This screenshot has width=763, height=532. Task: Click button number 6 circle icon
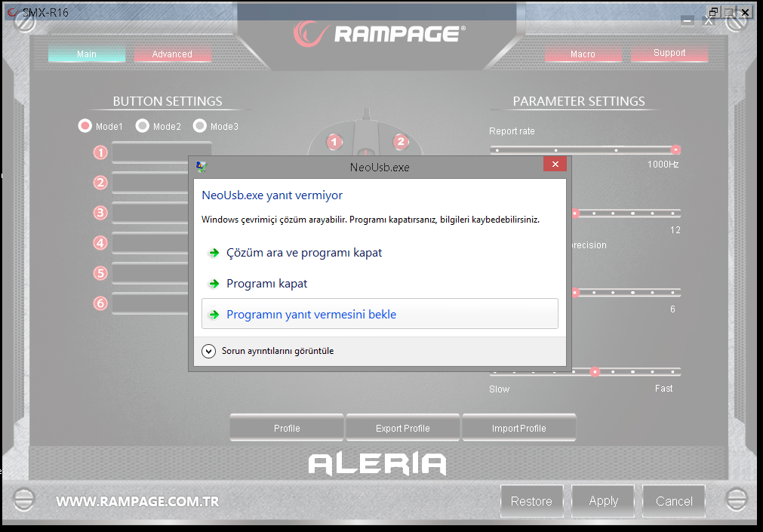(x=100, y=303)
